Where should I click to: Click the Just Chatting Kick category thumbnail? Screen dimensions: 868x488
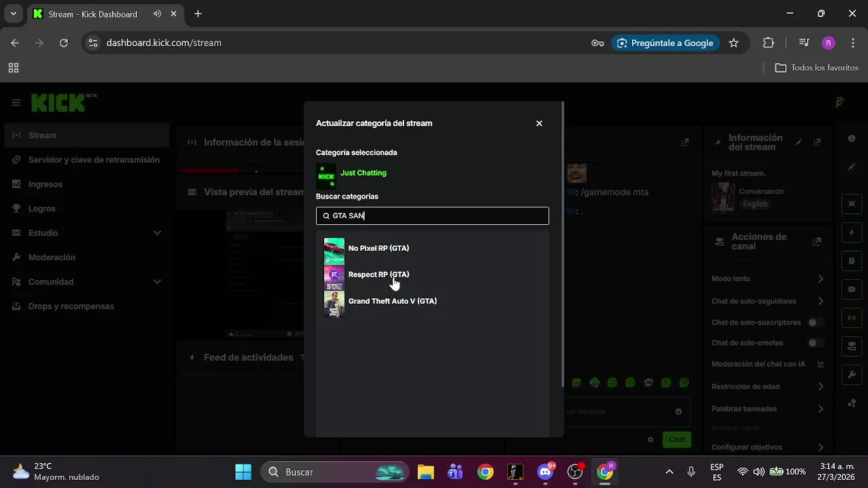326,176
